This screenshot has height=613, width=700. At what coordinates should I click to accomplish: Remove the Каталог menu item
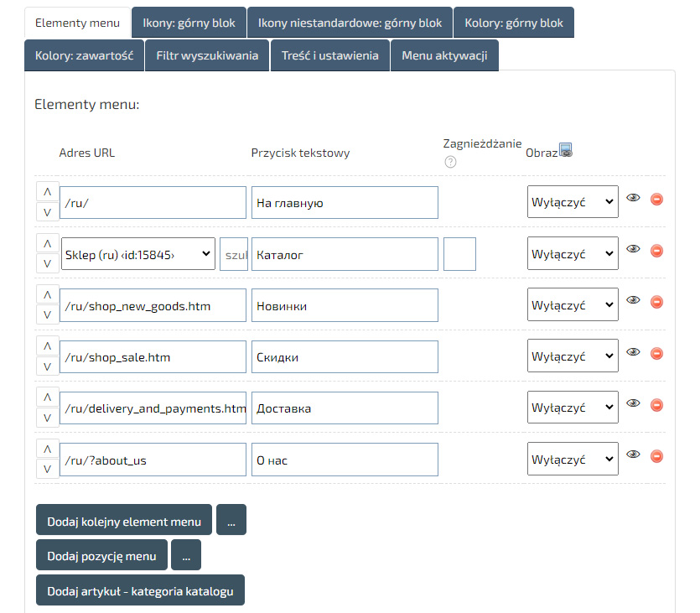pos(656,250)
